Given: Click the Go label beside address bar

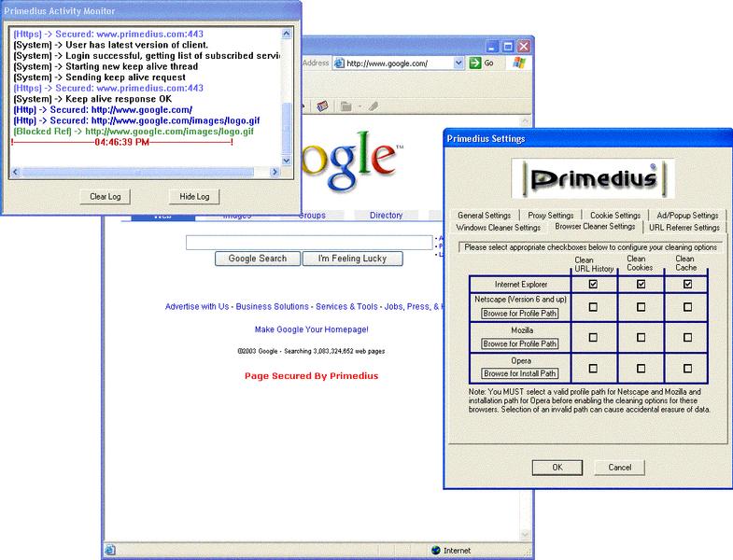Looking at the screenshot, I should coord(489,63).
